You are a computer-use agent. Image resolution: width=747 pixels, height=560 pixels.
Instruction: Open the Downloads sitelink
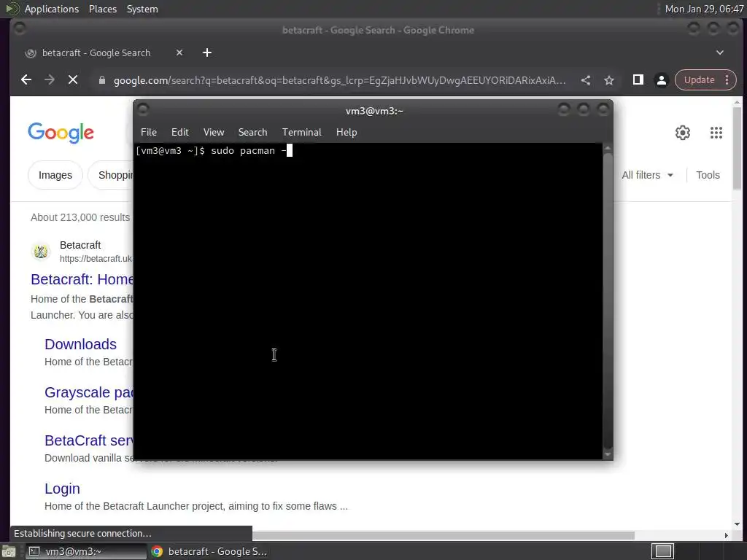(x=80, y=344)
